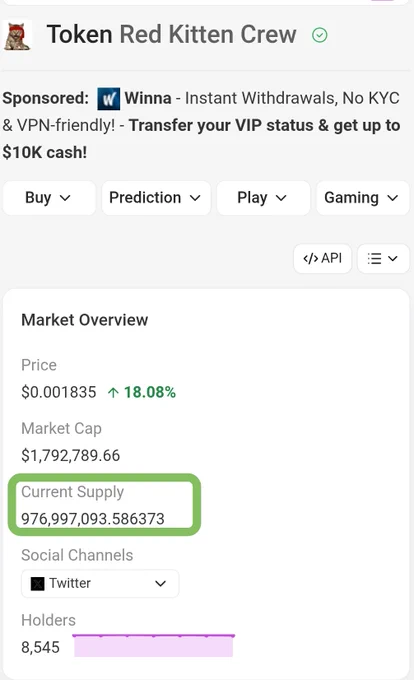Click the chevron beside the list icon

(393, 259)
